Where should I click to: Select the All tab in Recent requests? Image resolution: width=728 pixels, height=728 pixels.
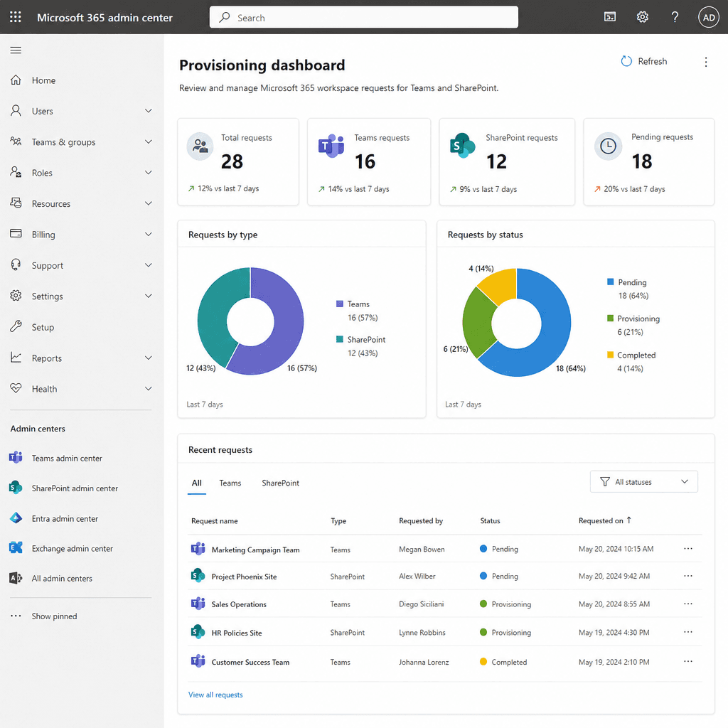197,483
